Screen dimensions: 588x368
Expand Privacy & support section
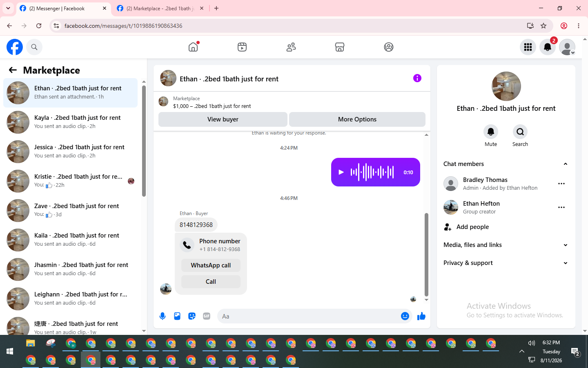[506, 263]
